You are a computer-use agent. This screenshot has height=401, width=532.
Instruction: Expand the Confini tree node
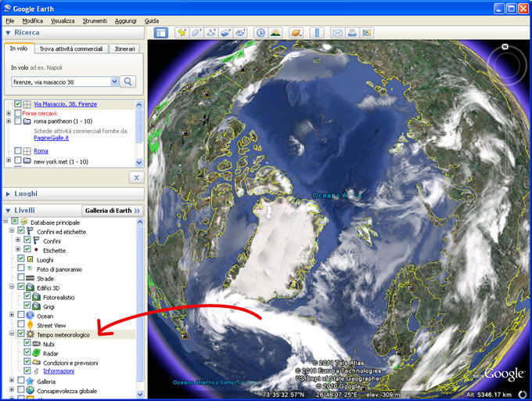point(18,240)
